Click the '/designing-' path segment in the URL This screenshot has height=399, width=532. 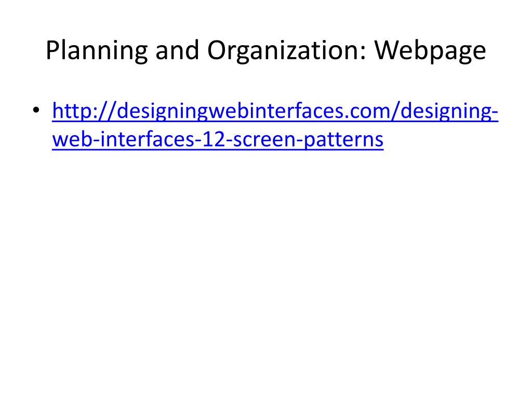pyautogui.click(x=445, y=111)
